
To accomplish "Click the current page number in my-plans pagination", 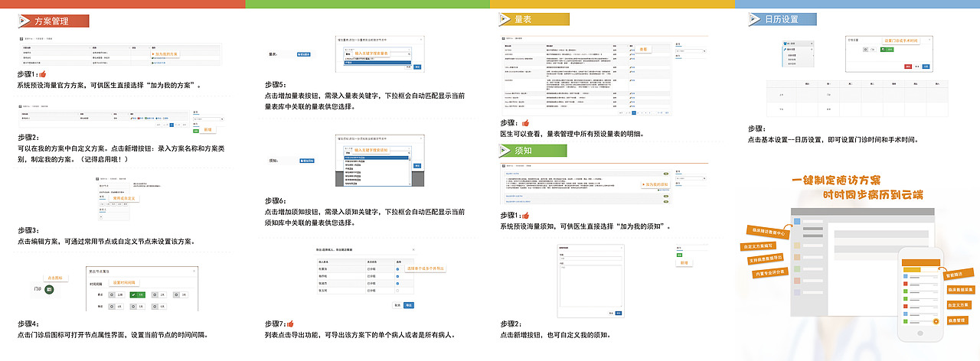I will pyautogui.click(x=171, y=125).
